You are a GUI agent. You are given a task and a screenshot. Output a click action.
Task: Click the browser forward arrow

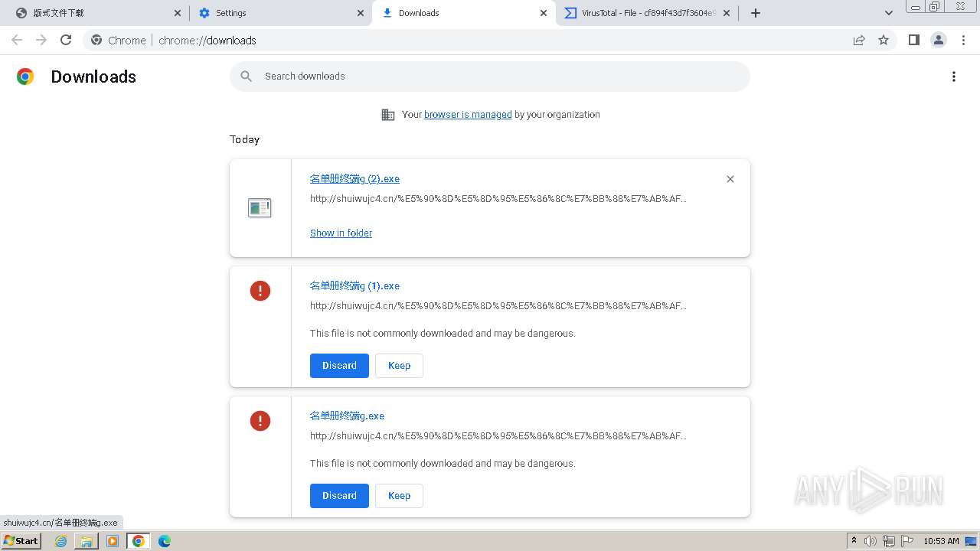[x=41, y=40]
